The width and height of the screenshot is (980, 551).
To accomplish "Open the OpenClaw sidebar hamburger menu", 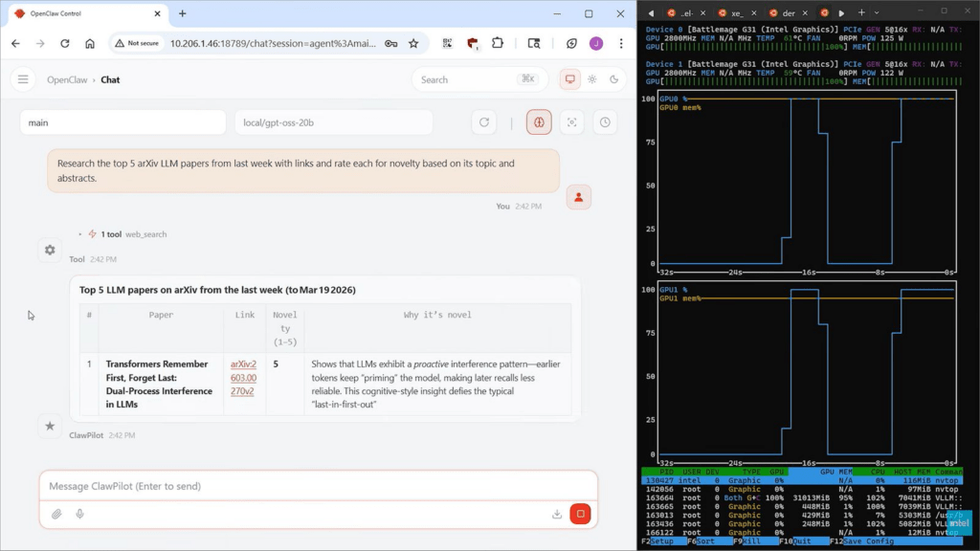I will 23,79.
